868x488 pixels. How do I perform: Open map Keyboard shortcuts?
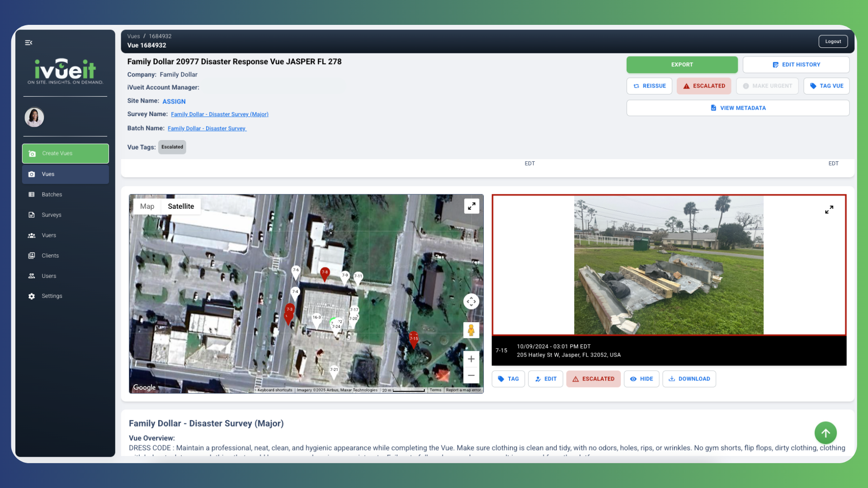[x=274, y=390]
